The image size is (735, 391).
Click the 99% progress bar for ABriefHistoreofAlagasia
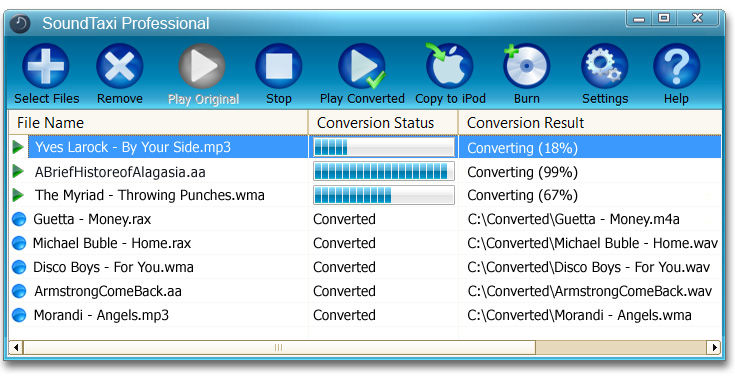[x=384, y=171]
